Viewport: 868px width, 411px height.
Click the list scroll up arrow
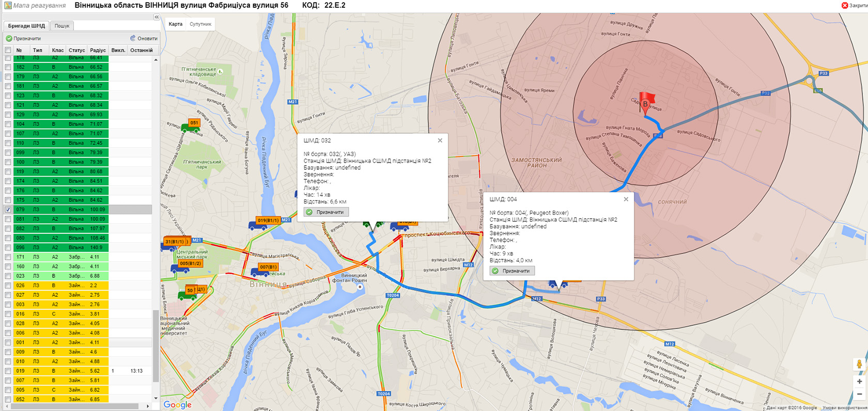click(x=156, y=60)
